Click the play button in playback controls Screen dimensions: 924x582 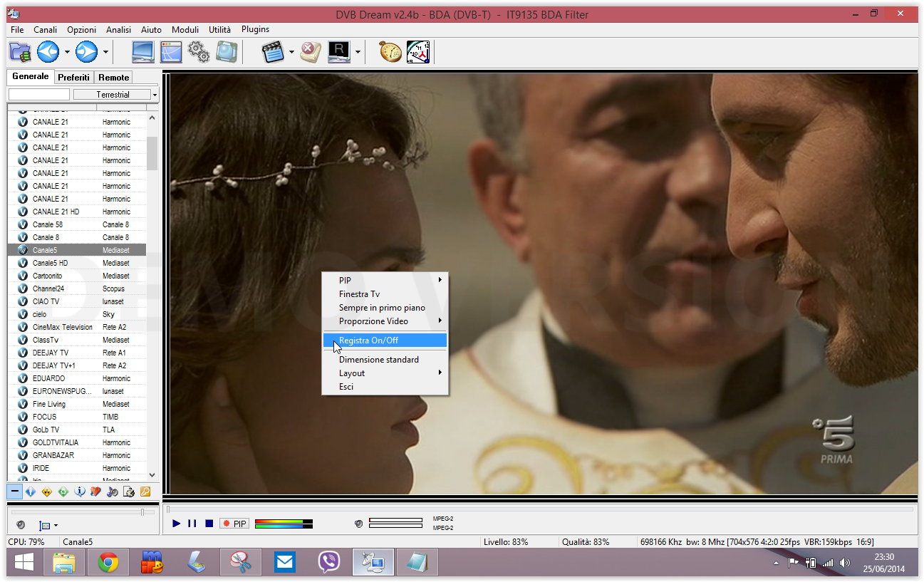click(176, 524)
